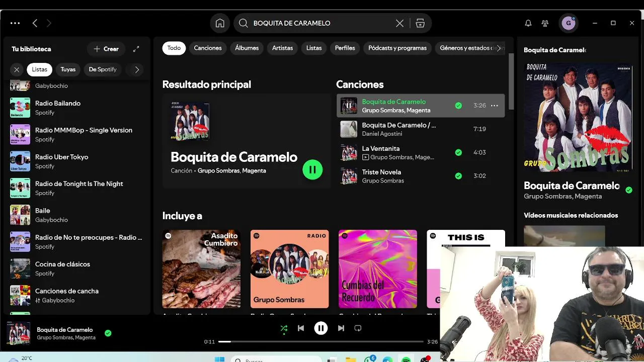
Task: Toggle saved checkmark in now playing bar
Action: [x=108, y=333]
